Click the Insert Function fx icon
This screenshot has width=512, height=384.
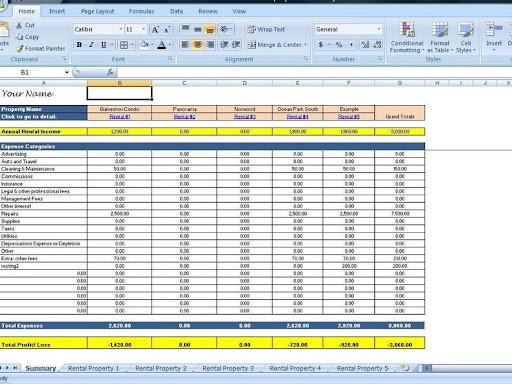tap(110, 72)
